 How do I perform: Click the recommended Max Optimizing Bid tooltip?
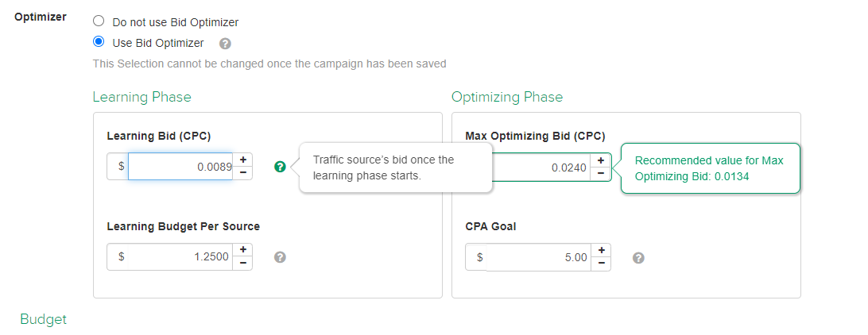[711, 168]
